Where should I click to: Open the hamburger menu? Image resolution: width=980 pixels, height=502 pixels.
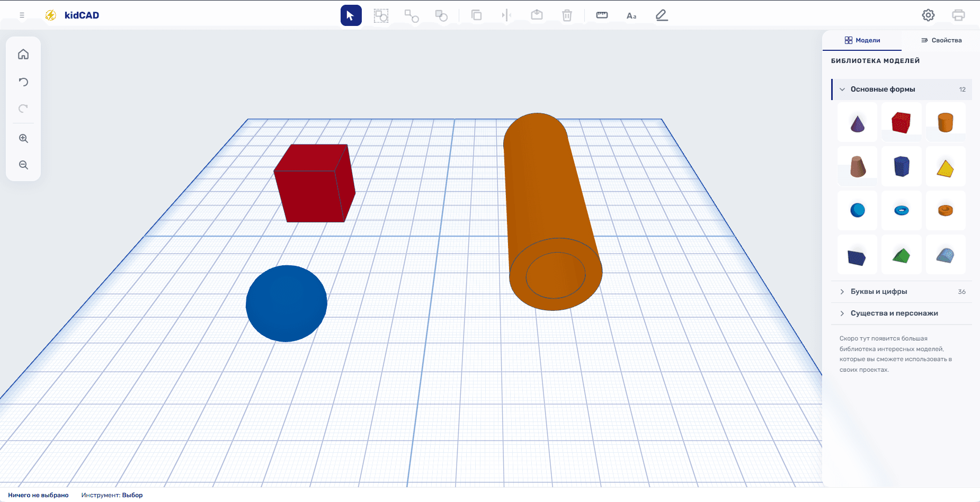click(22, 15)
